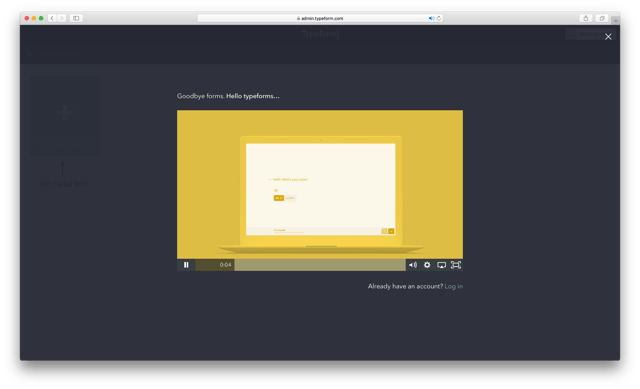Minimize the Safari window
Image resolution: width=640 pixels, height=389 pixels.
point(34,18)
